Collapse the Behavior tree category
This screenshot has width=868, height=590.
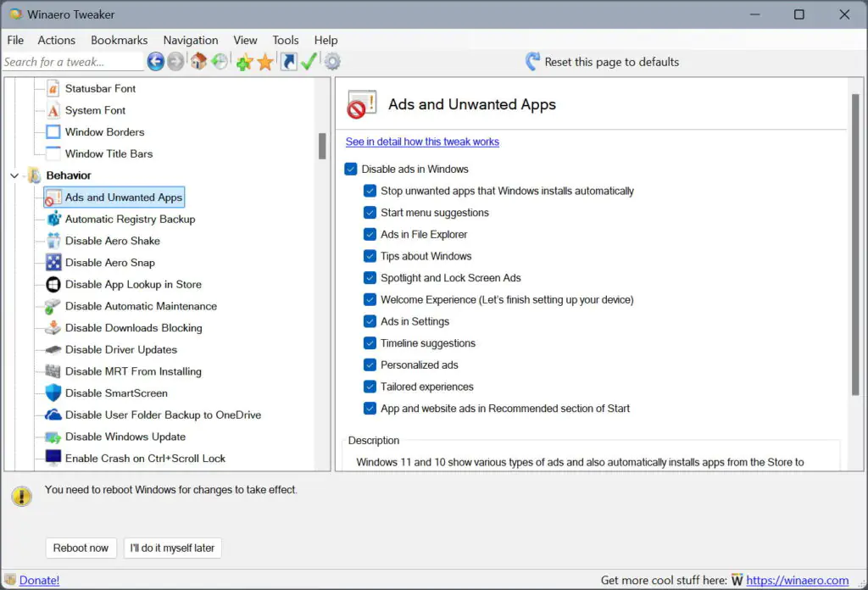pyautogui.click(x=14, y=175)
